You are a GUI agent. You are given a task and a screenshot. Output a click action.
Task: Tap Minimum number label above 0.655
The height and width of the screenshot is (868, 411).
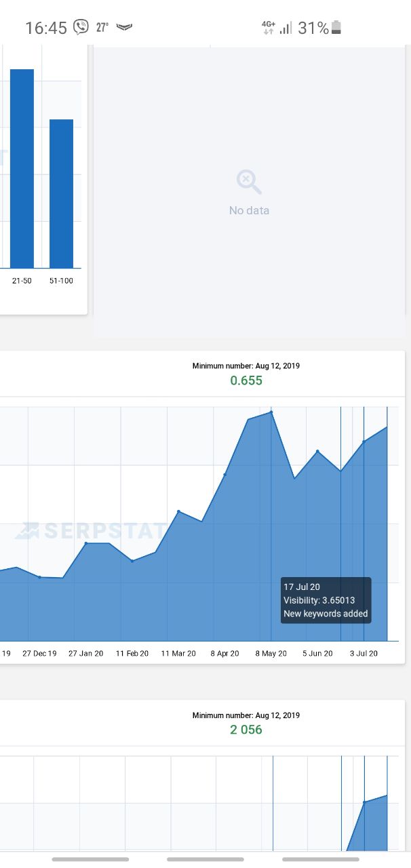[x=246, y=366]
